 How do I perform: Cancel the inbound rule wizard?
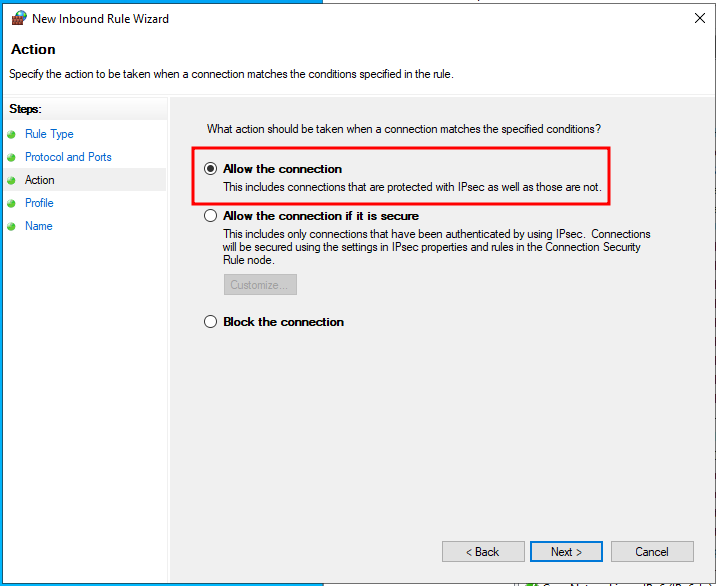652,552
